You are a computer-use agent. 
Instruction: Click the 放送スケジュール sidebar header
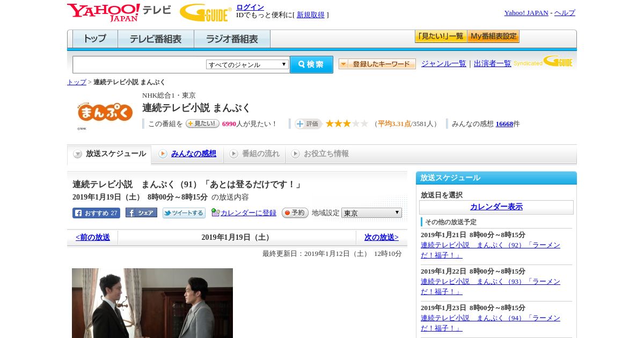[496, 178]
